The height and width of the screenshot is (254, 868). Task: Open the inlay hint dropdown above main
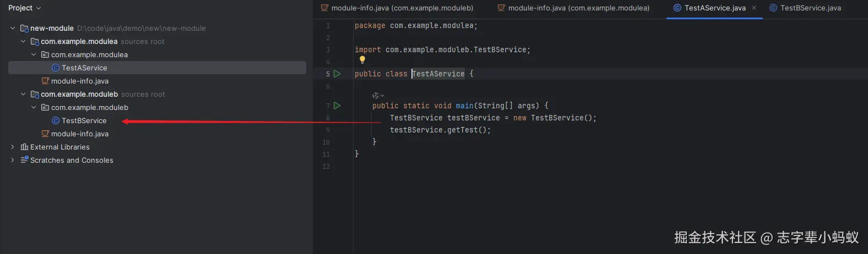[x=378, y=95]
